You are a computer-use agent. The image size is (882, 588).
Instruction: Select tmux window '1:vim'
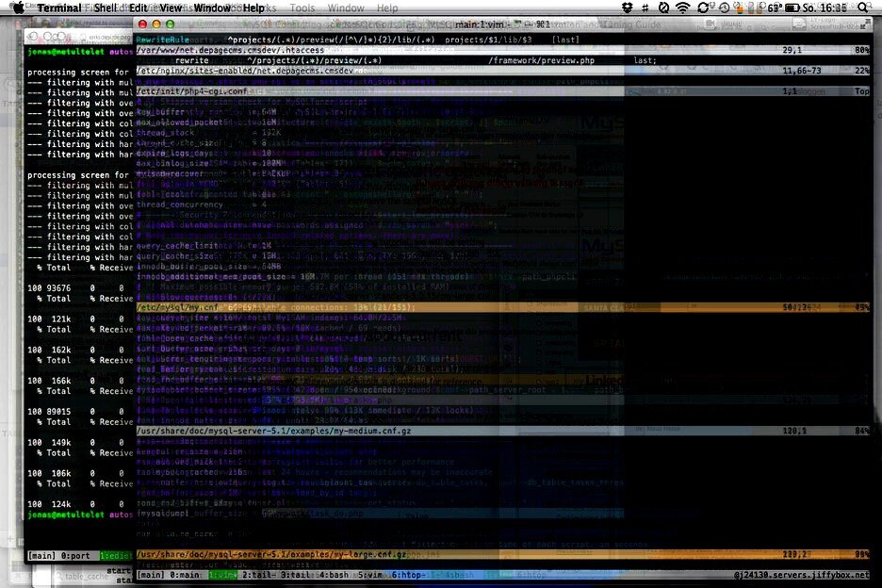coord(222,575)
